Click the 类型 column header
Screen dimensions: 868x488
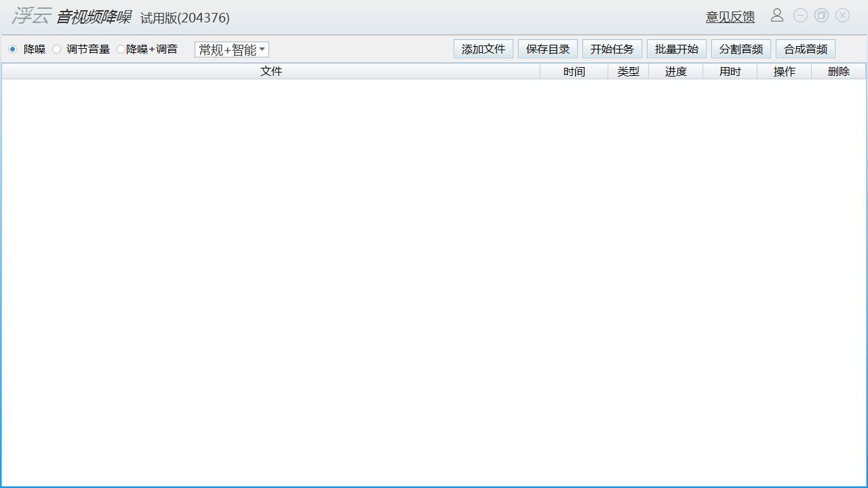pos(628,70)
